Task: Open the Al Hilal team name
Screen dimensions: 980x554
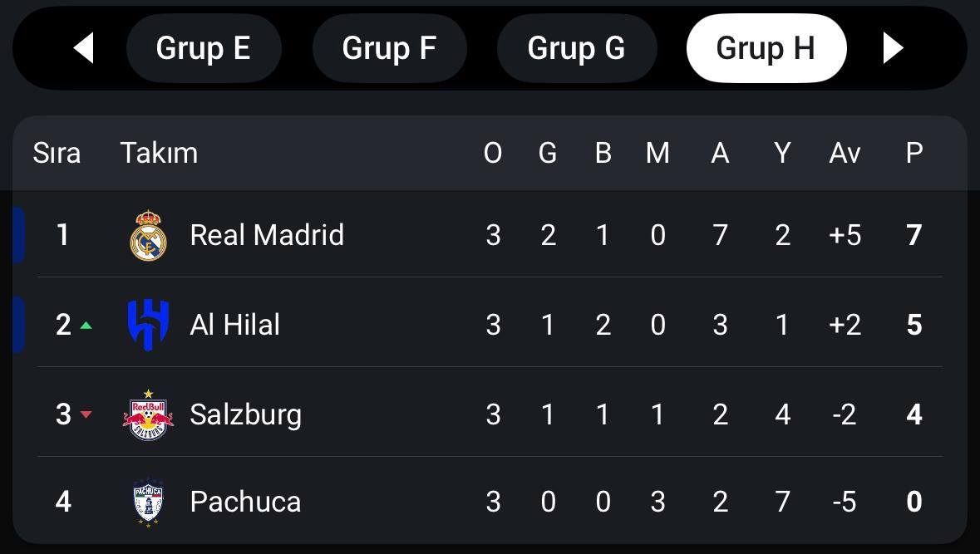Action: [235, 325]
